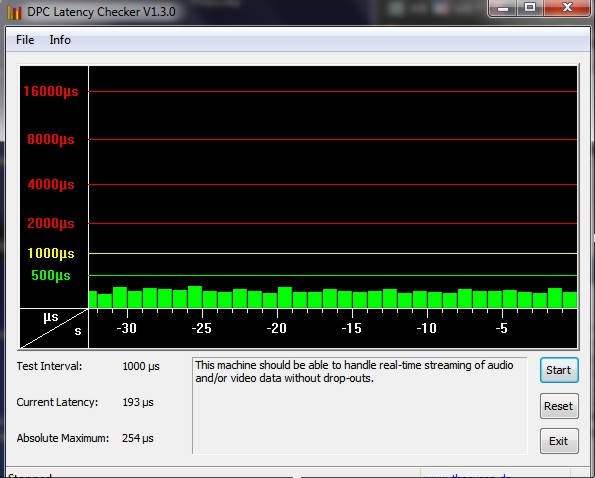Click the DPC Latency Checker title bar icon
This screenshot has width=595, height=478.
14,12
